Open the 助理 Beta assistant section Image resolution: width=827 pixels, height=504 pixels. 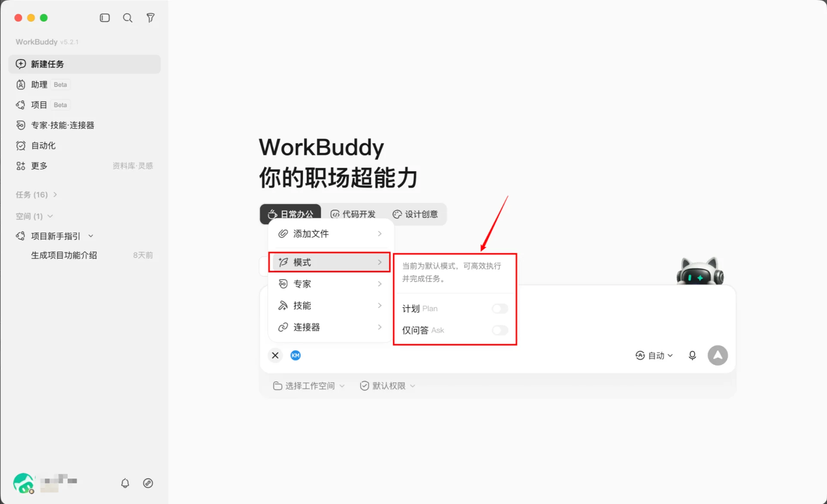(84, 84)
